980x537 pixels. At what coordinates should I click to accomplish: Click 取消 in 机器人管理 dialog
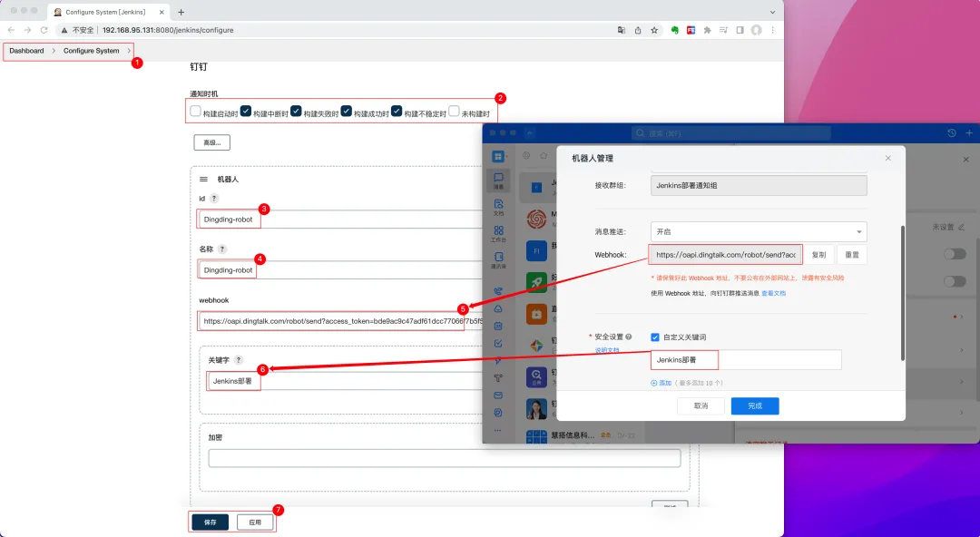click(701, 405)
